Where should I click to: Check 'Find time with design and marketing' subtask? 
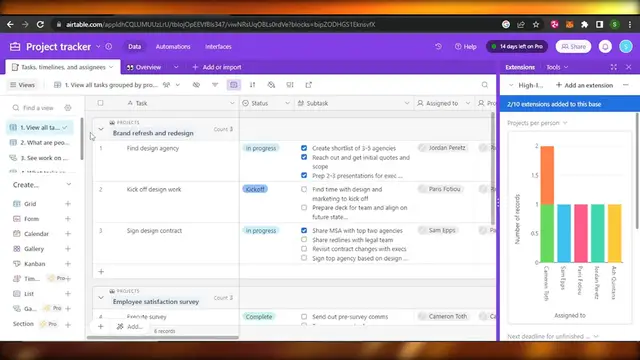pyautogui.click(x=304, y=189)
